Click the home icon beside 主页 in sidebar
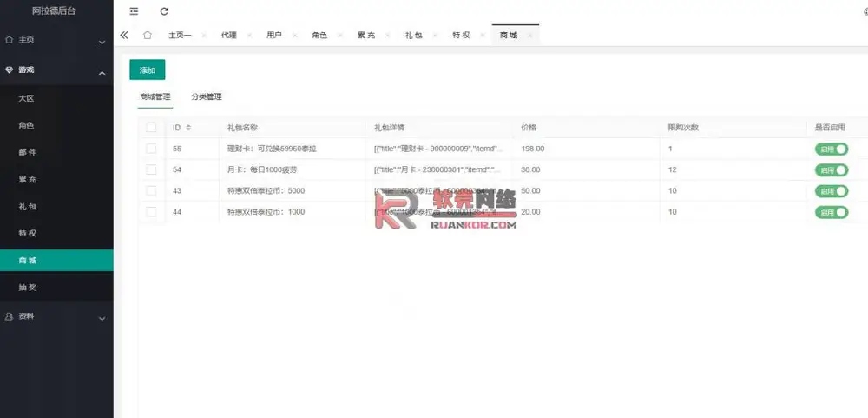This screenshot has width=868, height=418. tap(9, 40)
